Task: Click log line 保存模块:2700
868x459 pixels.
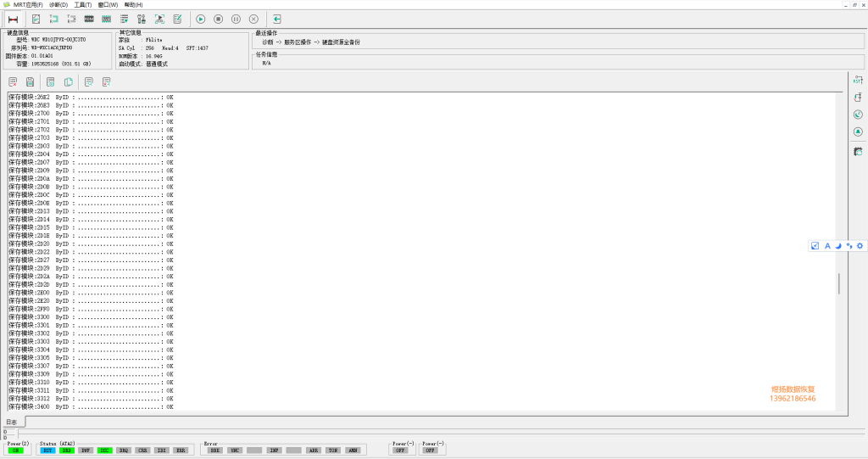Action: [x=91, y=113]
